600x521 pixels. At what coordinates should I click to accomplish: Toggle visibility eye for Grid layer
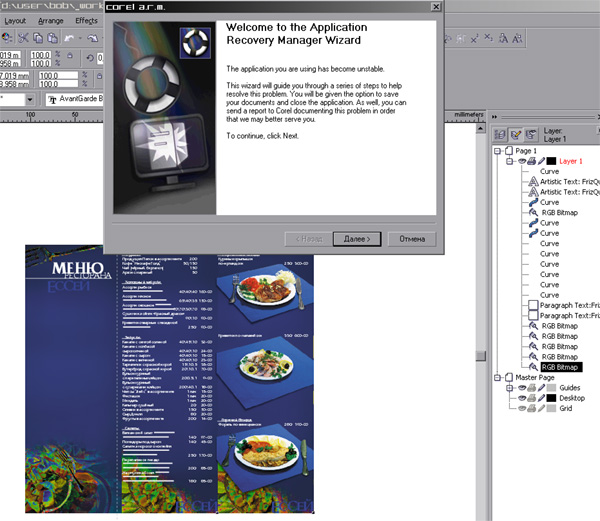tap(522, 409)
